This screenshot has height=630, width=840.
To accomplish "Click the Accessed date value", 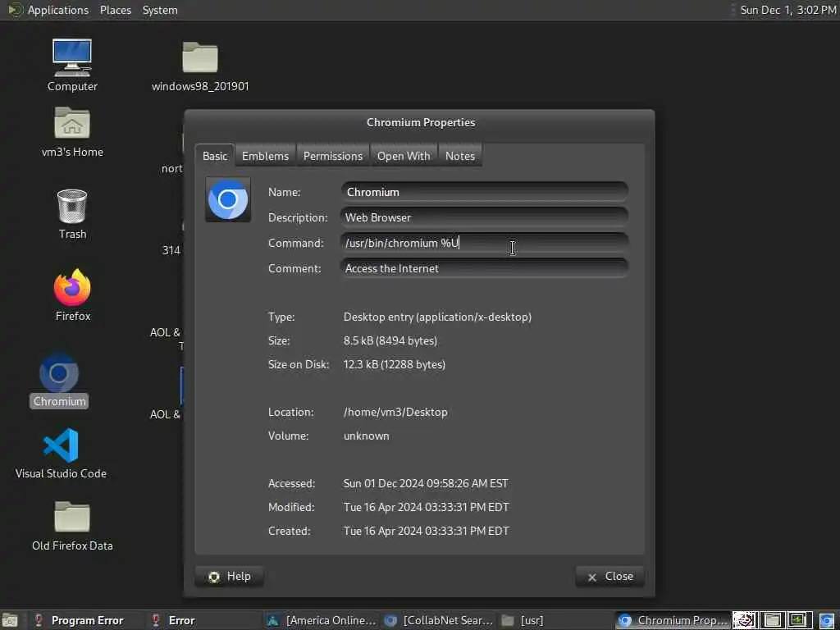I will click(426, 483).
